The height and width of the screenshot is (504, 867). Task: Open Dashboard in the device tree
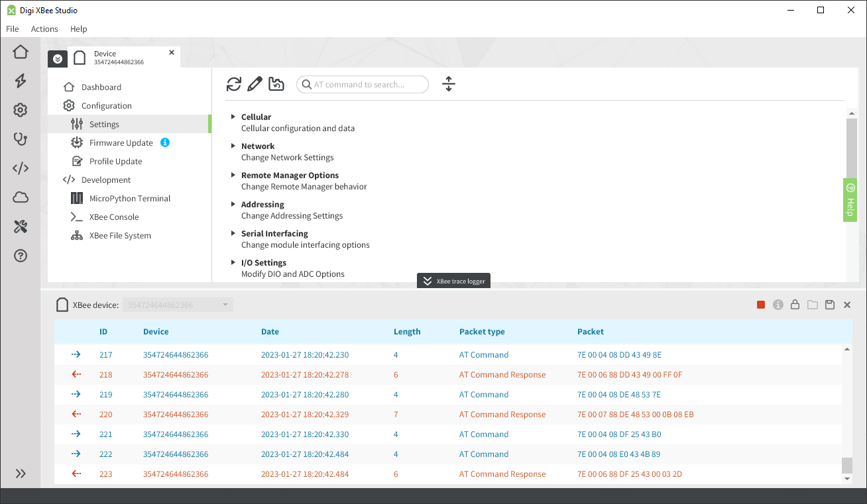(x=101, y=87)
